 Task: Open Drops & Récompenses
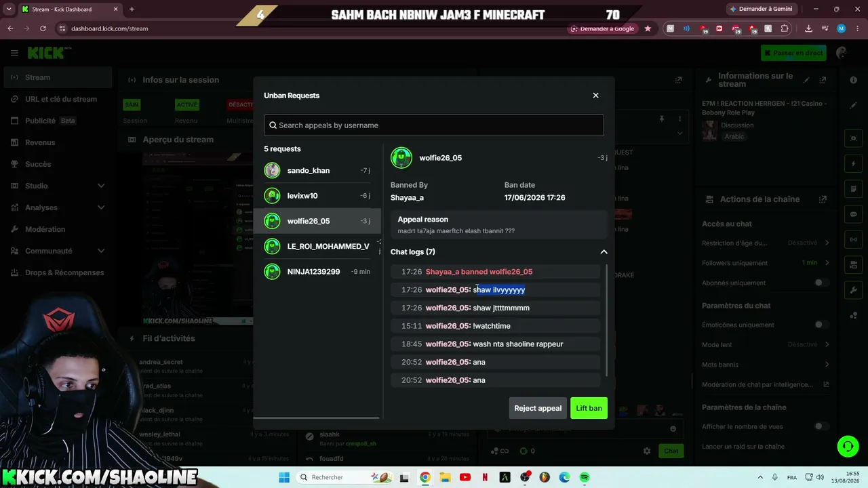click(56, 272)
